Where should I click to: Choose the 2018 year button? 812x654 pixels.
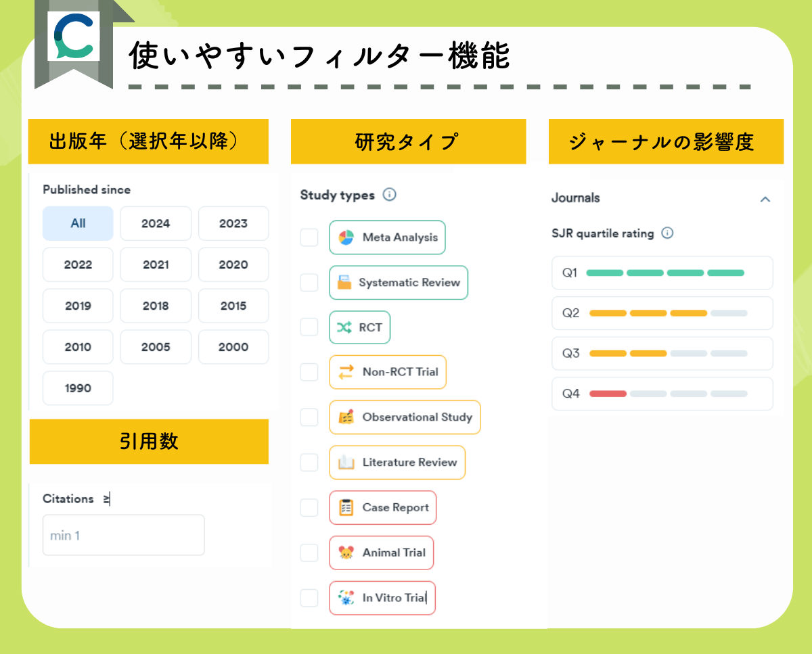[x=156, y=306]
